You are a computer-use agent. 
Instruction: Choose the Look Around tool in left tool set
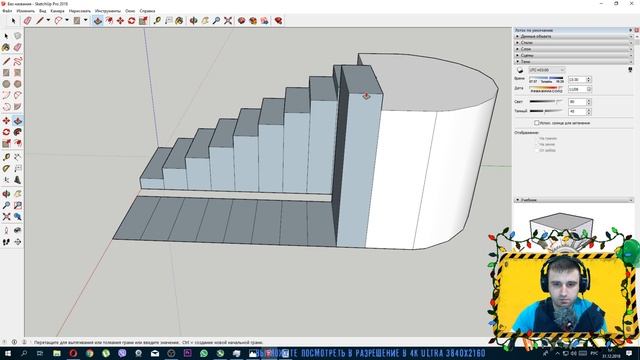[x=18, y=231]
